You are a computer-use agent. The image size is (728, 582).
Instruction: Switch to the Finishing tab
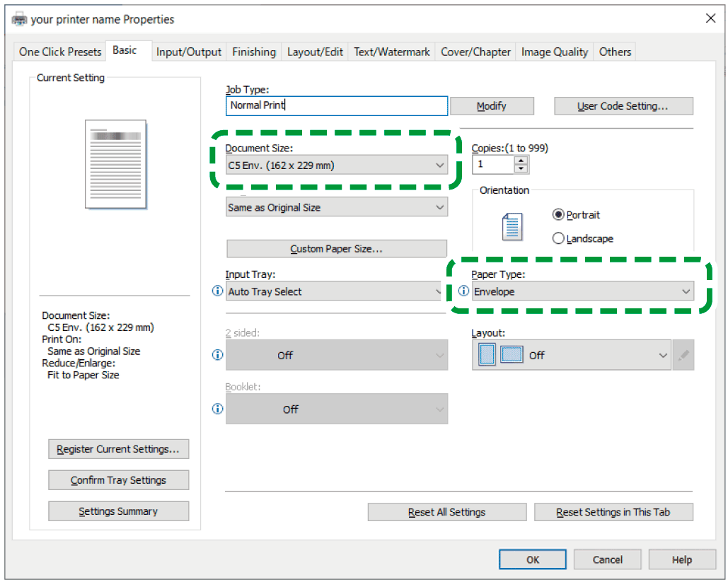[254, 52]
